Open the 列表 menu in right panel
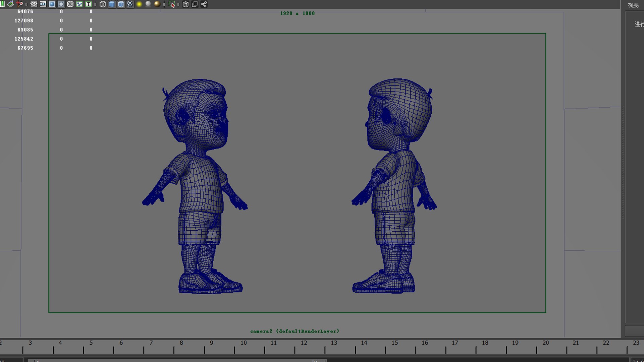 [633, 6]
